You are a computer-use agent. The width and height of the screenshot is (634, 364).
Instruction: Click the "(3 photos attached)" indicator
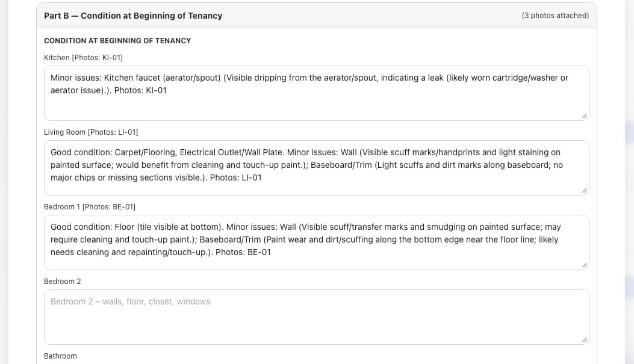pos(555,16)
